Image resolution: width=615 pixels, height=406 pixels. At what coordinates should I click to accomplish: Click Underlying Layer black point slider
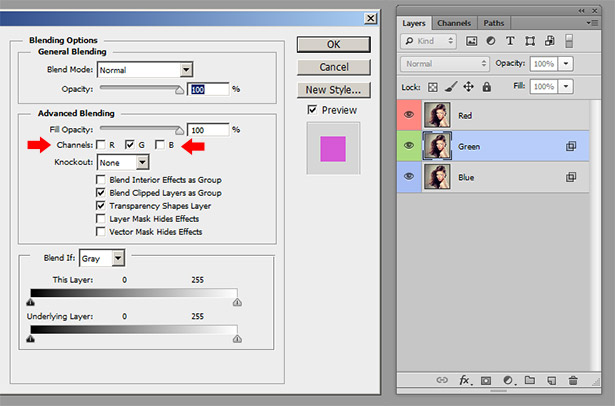30,339
